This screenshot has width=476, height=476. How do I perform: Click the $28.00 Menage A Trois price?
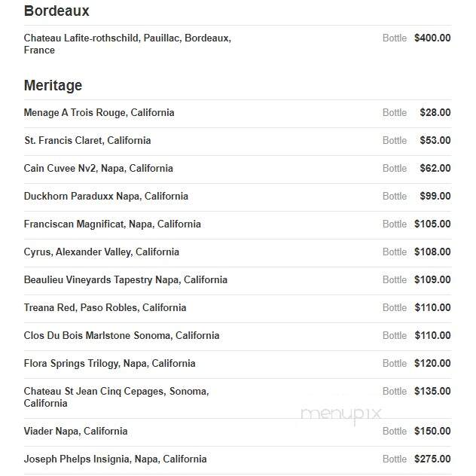click(x=435, y=113)
